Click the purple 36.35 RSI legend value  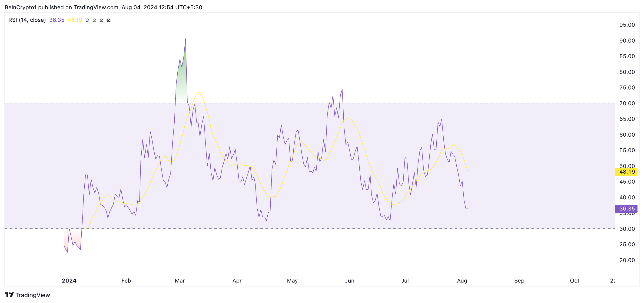coord(57,20)
